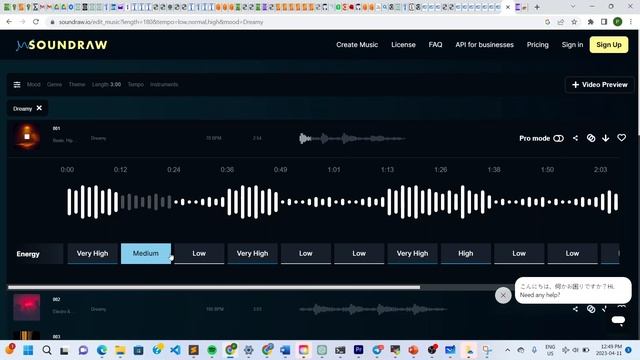Select the first Very High energy block
Viewport: 640px width, 360px height.
pyautogui.click(x=92, y=253)
